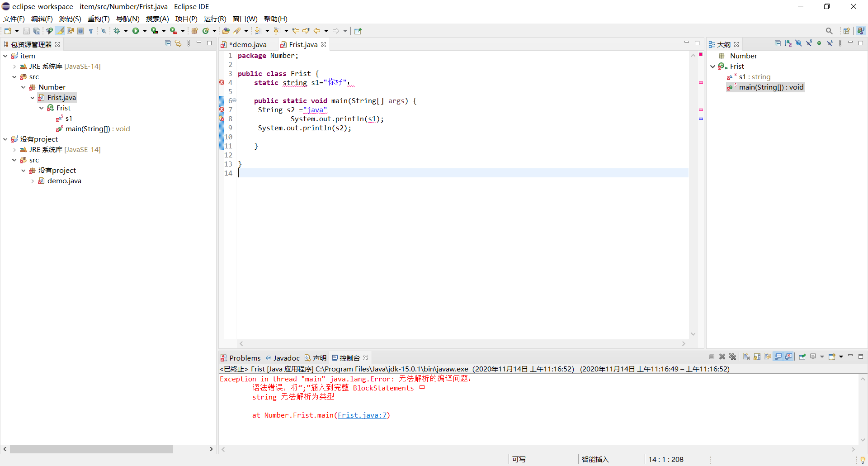Viewport: 868px width, 466px height.
Task: Click the Save All toolbar icon
Action: (x=37, y=31)
